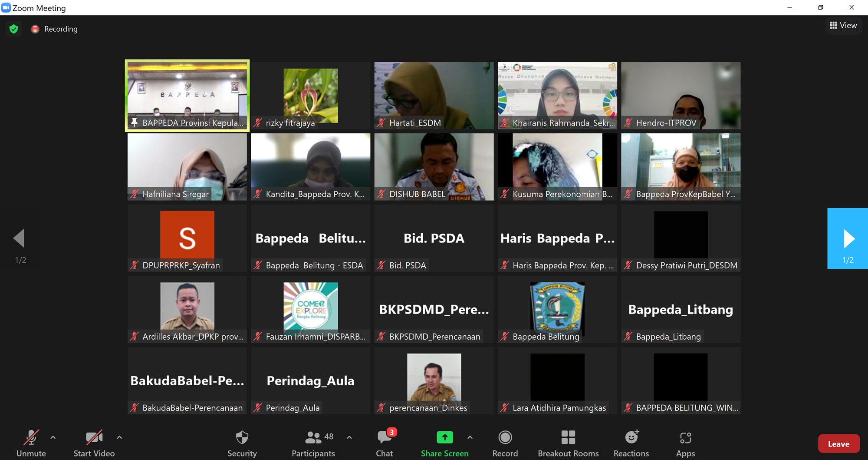
Task: Go to next page of participants
Action: click(x=848, y=238)
